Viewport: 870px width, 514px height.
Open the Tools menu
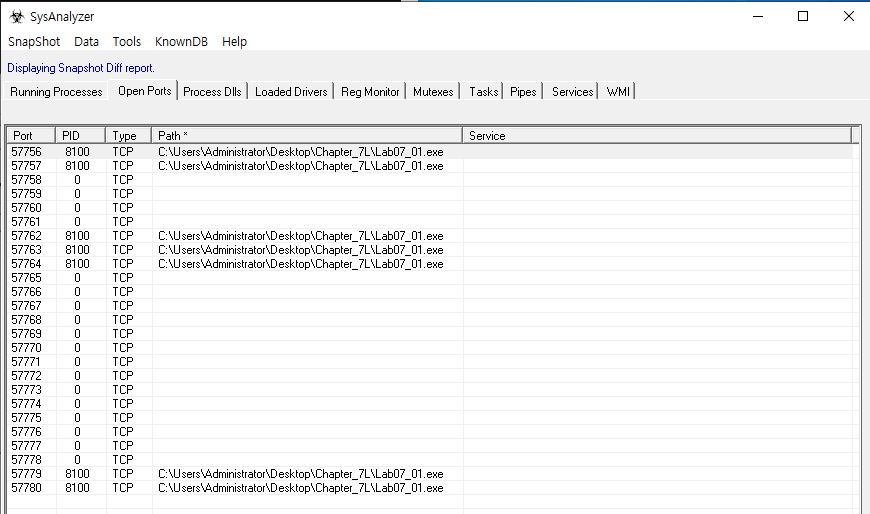point(127,42)
